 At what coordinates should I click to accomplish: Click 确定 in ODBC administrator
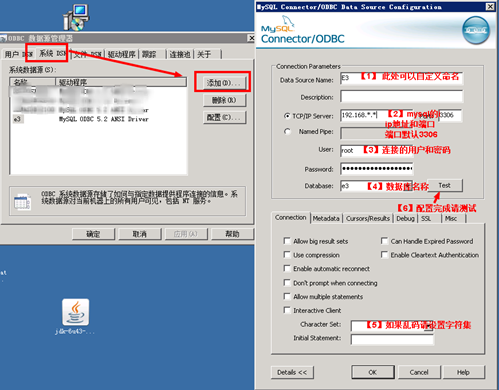click(93, 234)
